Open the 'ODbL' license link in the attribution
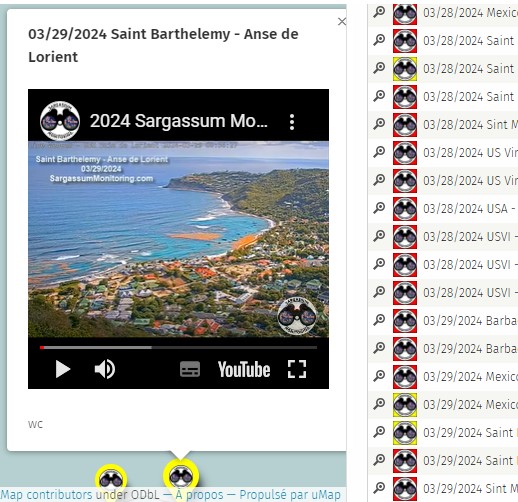The height and width of the screenshot is (502, 518). (x=145, y=495)
